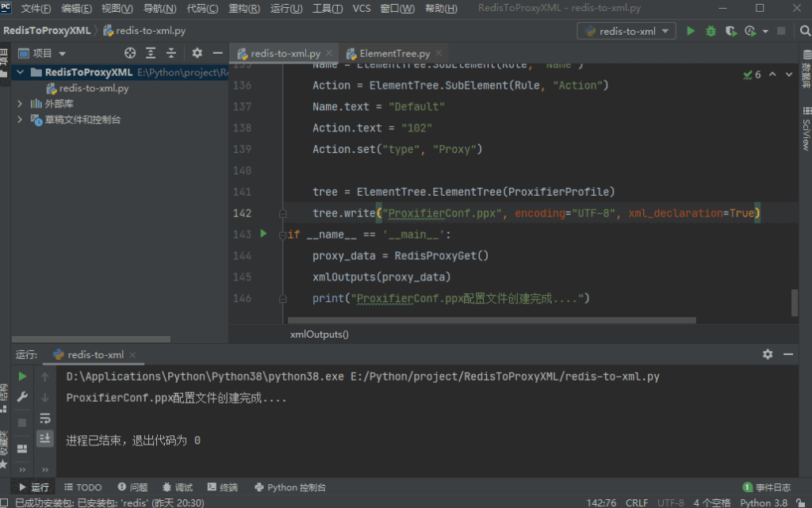This screenshot has width=812, height=508.
Task: Move up the stack trace arrow
Action: click(45, 377)
